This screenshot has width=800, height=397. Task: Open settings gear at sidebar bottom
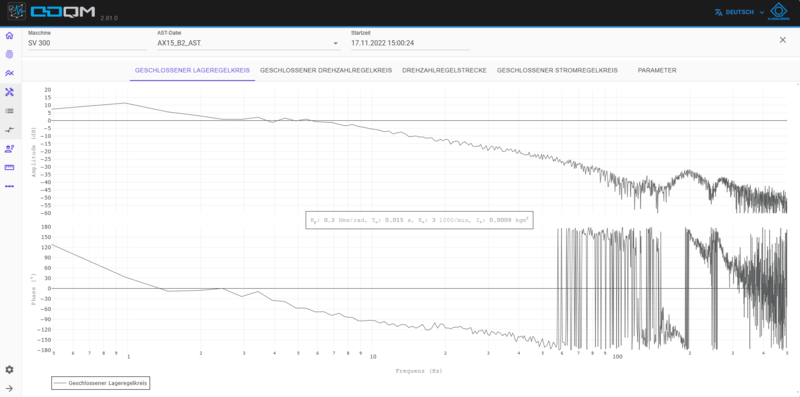9,369
